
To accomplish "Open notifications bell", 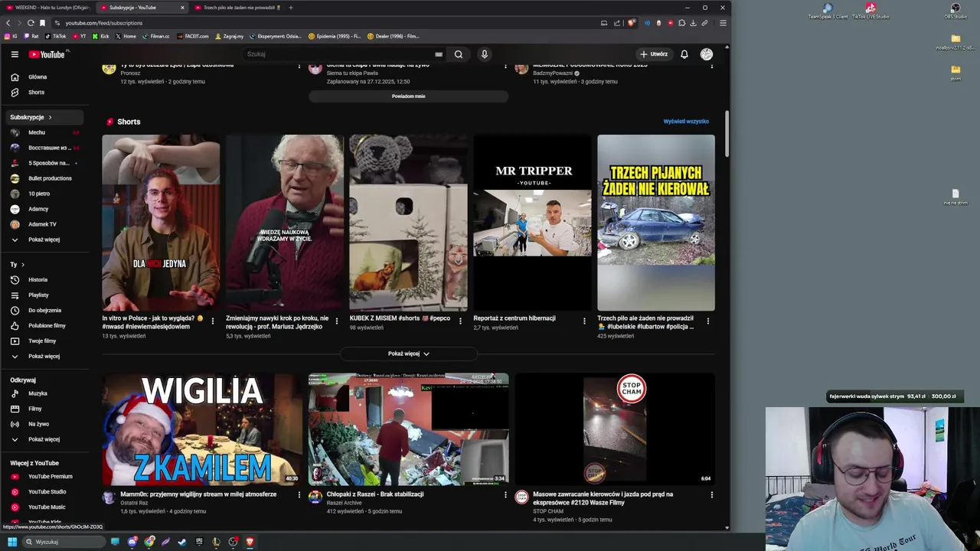I will [x=684, y=54].
